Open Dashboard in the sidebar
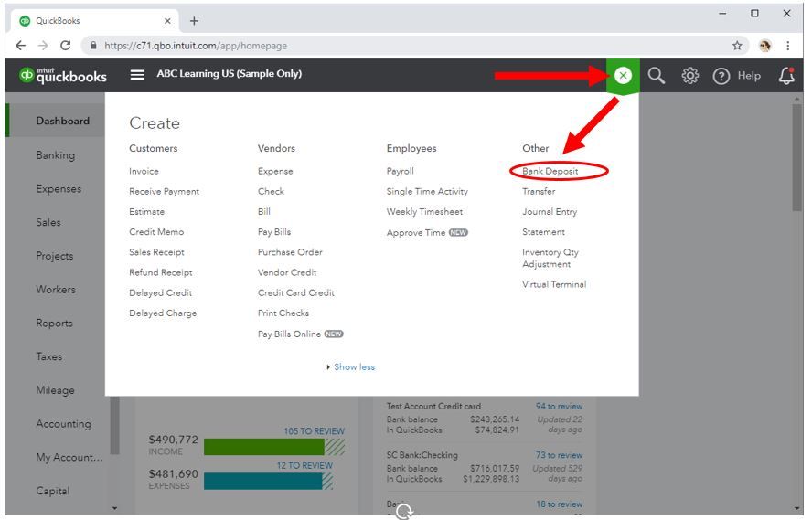The image size is (812, 520). (x=63, y=121)
